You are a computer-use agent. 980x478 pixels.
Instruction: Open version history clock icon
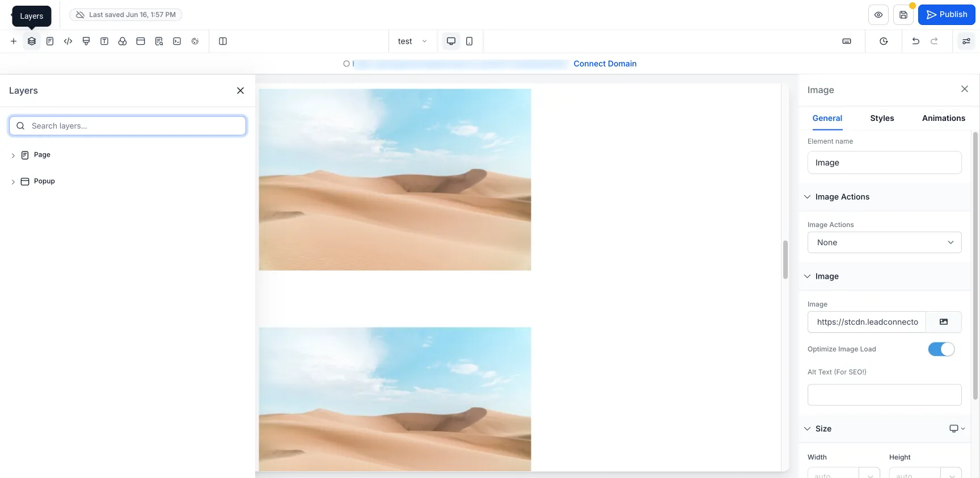tap(884, 41)
